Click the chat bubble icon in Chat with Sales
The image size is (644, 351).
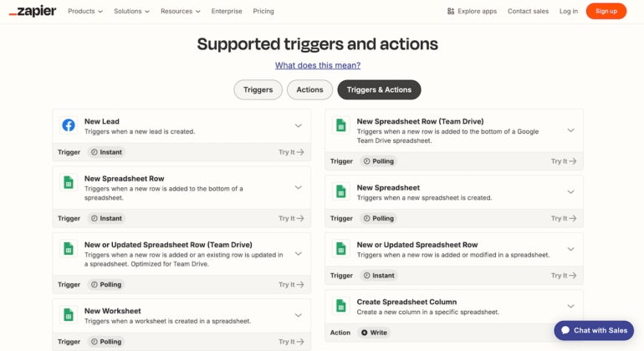tap(565, 330)
